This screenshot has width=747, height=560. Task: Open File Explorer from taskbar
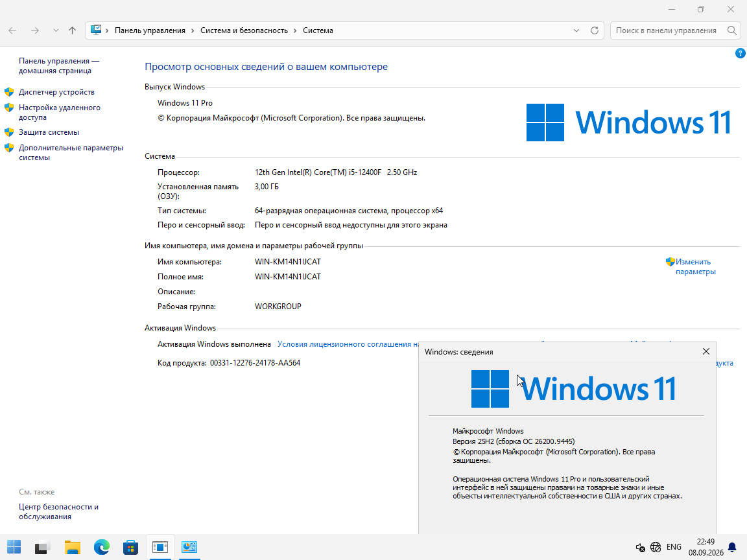[73, 547]
